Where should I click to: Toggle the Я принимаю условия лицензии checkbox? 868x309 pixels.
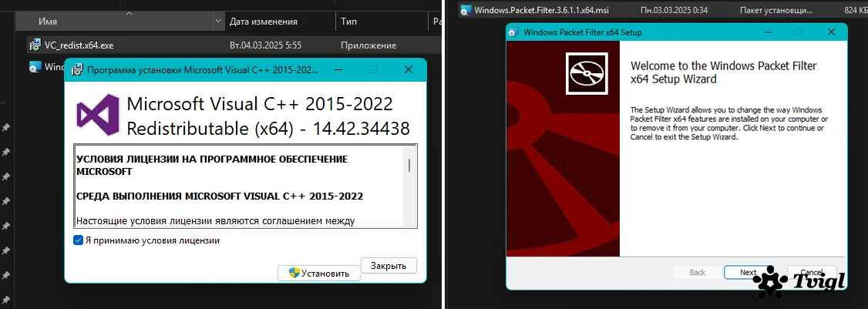pos(78,240)
